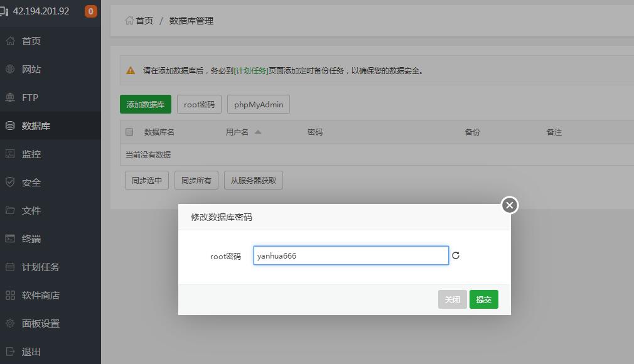Click the folder icon for Files
634x364 pixels.
coord(10,211)
